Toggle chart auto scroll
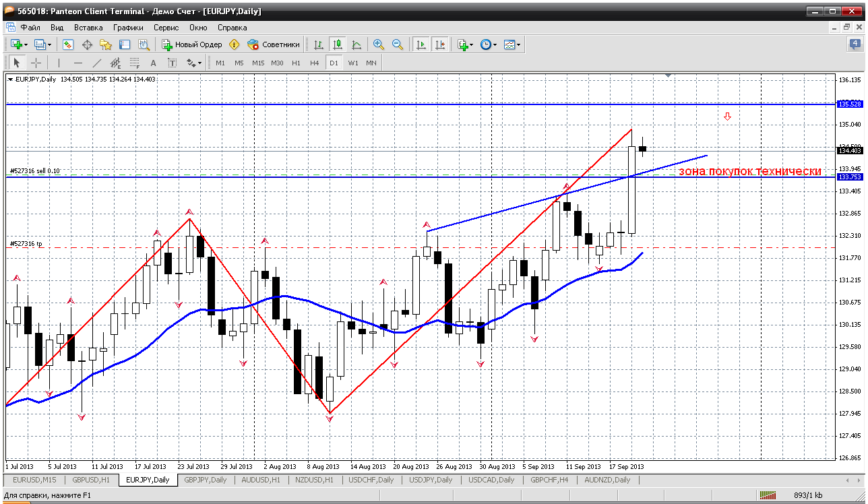Screen dimensions: 868x504 pos(421,44)
